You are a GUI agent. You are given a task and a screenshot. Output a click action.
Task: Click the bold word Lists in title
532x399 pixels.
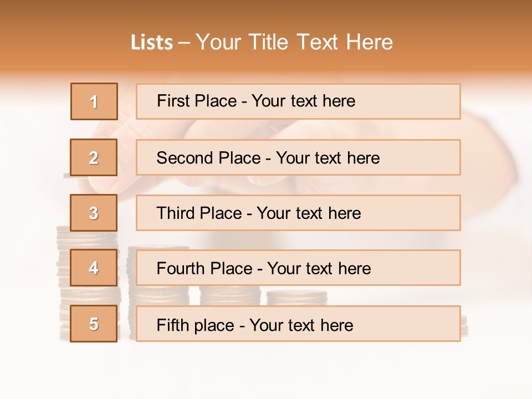[151, 43]
